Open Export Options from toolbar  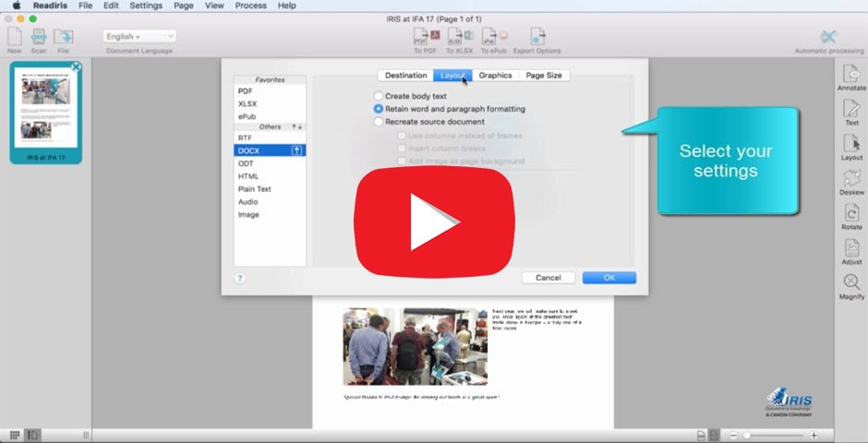[x=537, y=41]
